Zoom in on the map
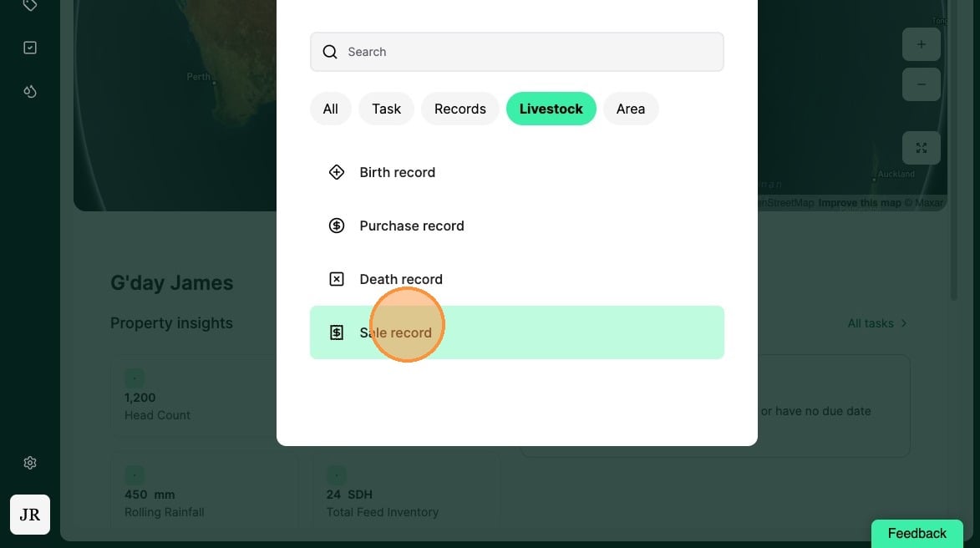Screen dimensions: 980x548 tap(922, 44)
